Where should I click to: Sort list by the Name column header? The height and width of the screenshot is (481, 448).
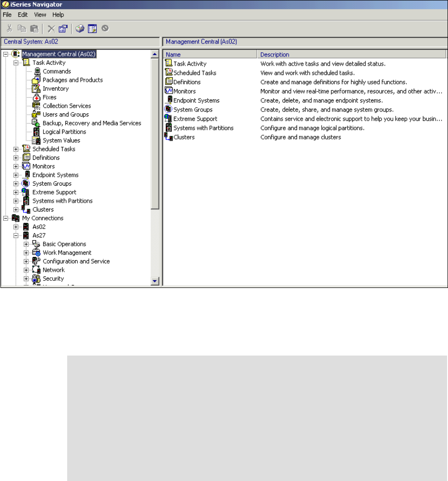point(210,54)
